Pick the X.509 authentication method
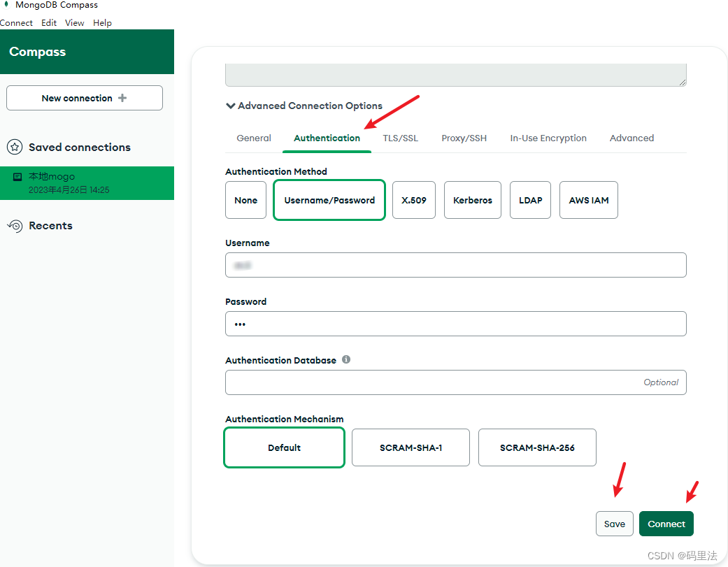The height and width of the screenshot is (567, 728). tap(414, 200)
